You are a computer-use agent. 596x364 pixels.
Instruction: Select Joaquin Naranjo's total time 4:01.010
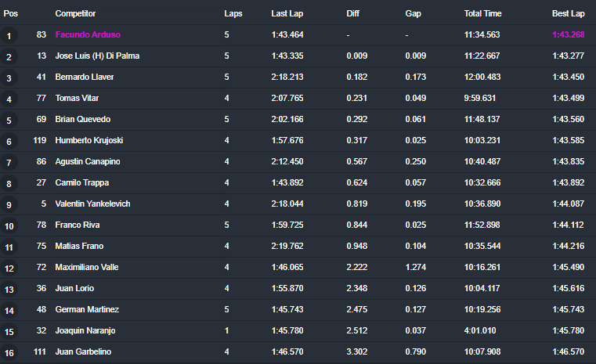pyautogui.click(x=479, y=330)
